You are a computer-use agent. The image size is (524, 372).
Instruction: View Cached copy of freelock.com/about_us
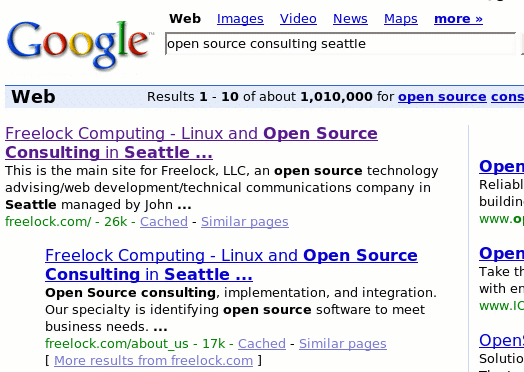[x=262, y=344]
